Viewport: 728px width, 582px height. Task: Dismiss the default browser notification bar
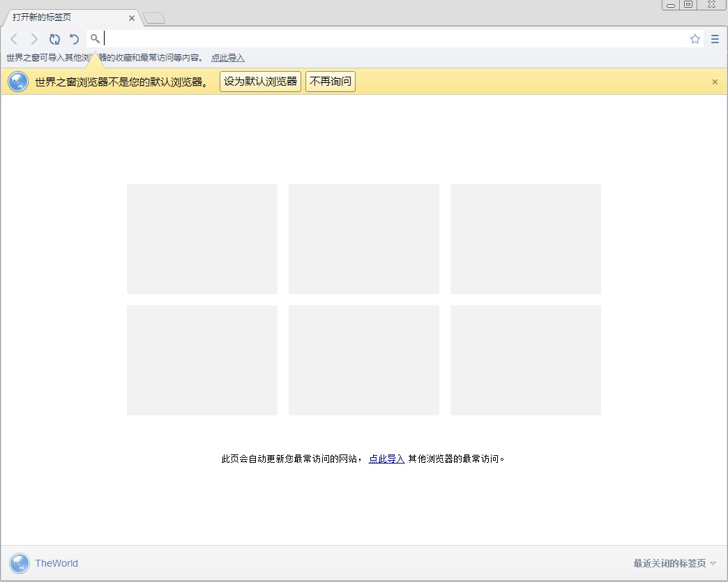click(715, 82)
